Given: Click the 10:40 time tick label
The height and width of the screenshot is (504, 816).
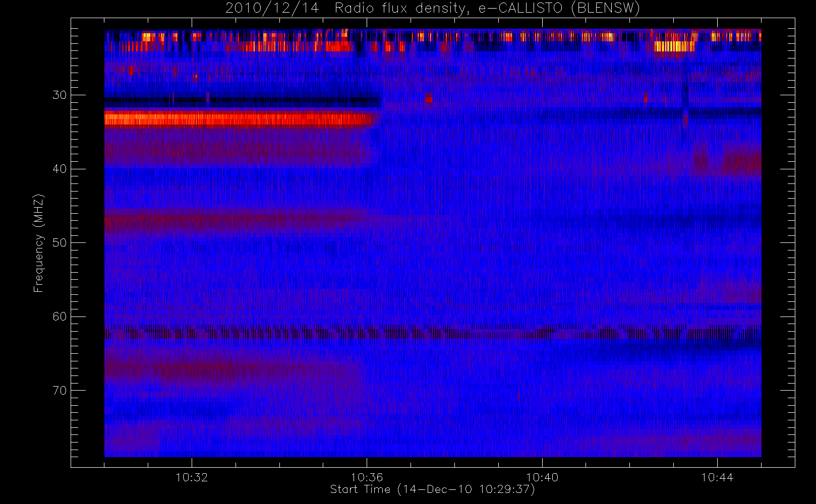Looking at the screenshot, I should [x=542, y=477].
